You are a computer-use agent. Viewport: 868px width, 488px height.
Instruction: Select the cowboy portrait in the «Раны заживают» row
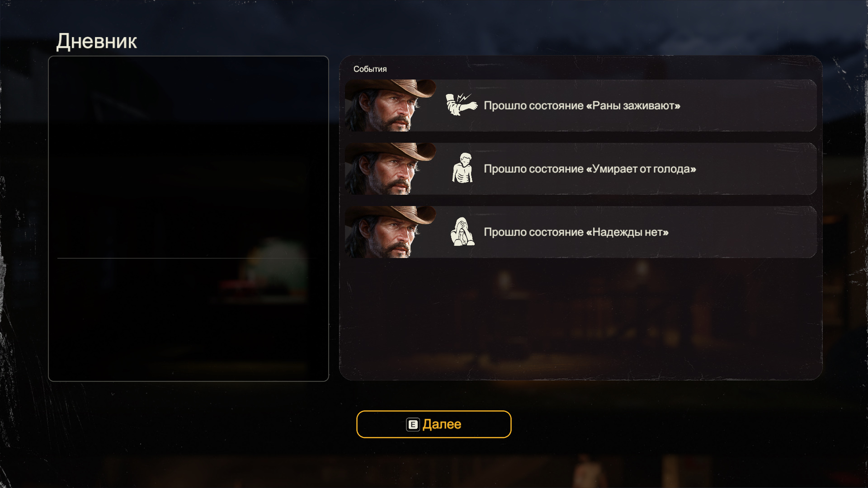[390, 106]
